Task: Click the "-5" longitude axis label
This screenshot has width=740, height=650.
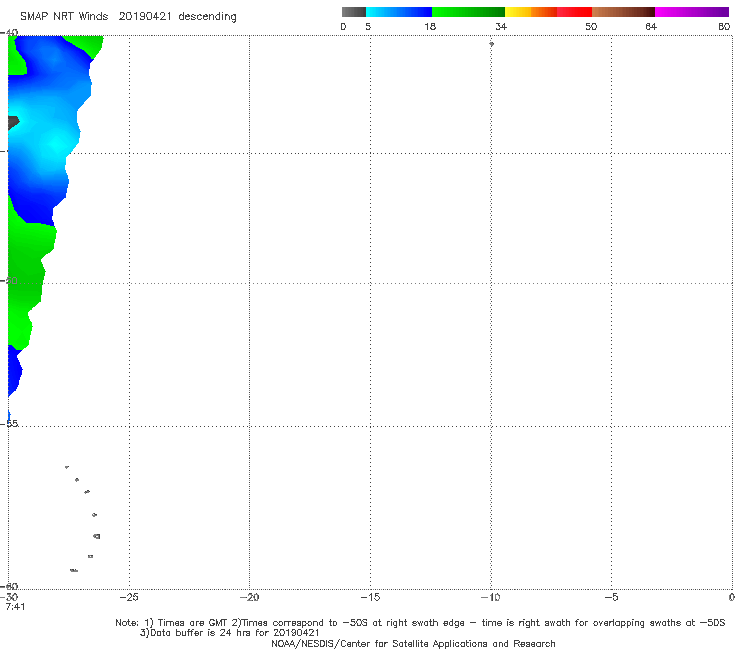Action: point(611,597)
